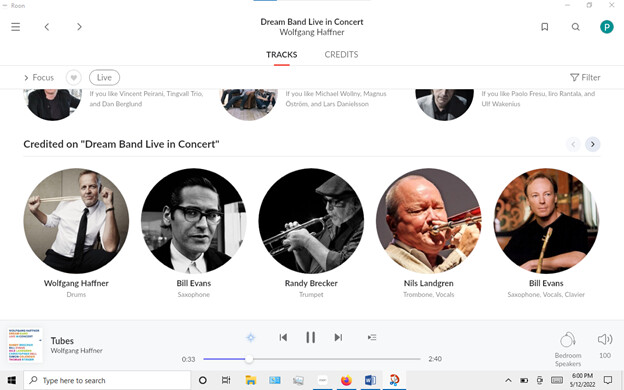Toggle the Live tag filter
Image resolution: width=624 pixels, height=390 pixels.
[104, 78]
